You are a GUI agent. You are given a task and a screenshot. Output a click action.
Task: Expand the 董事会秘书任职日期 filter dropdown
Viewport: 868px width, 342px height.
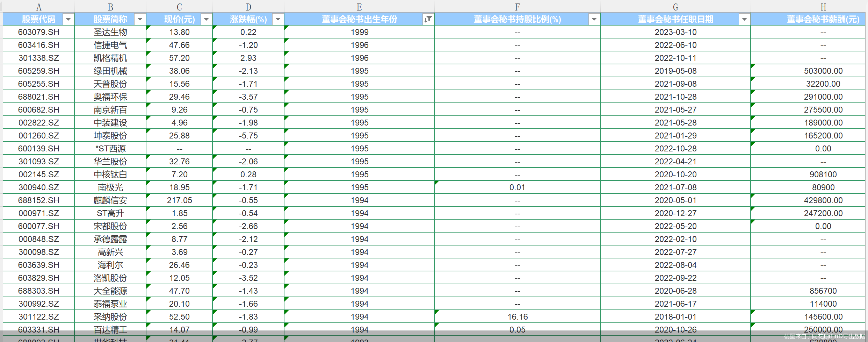click(x=744, y=19)
